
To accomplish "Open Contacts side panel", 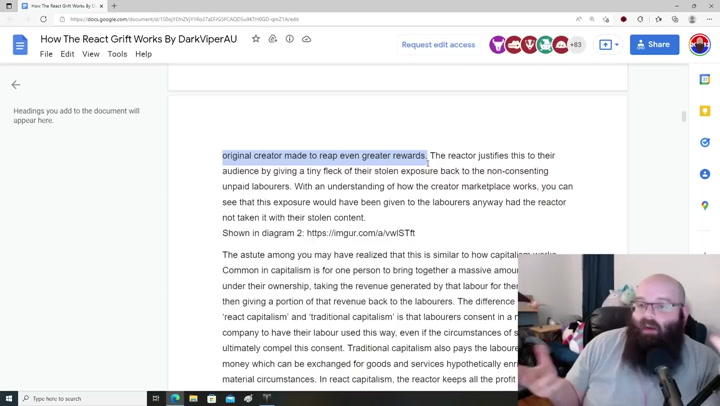I will click(705, 174).
